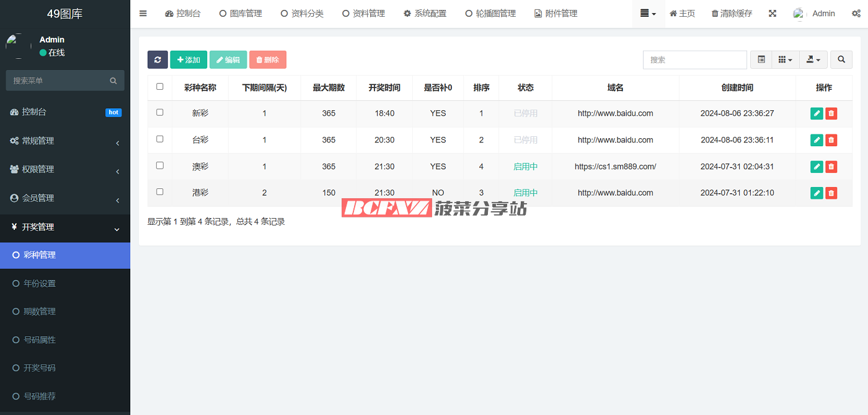Check the select-all checkbox in table header
Viewport: 868px width, 415px height.
160,87
